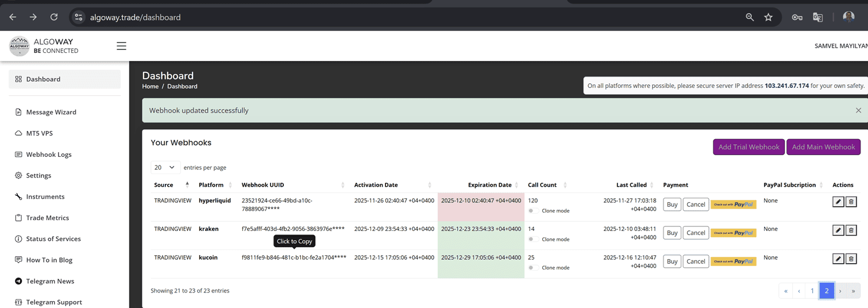
Task: Click Add Trial Webhook button
Action: [749, 147]
